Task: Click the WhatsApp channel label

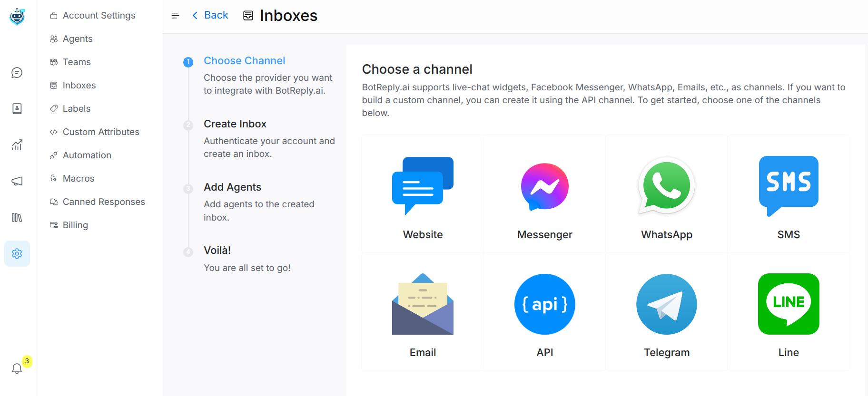Action: tap(667, 234)
